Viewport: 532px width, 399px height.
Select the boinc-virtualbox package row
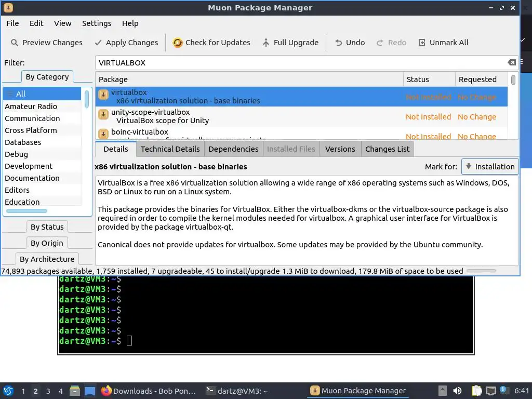click(x=302, y=132)
